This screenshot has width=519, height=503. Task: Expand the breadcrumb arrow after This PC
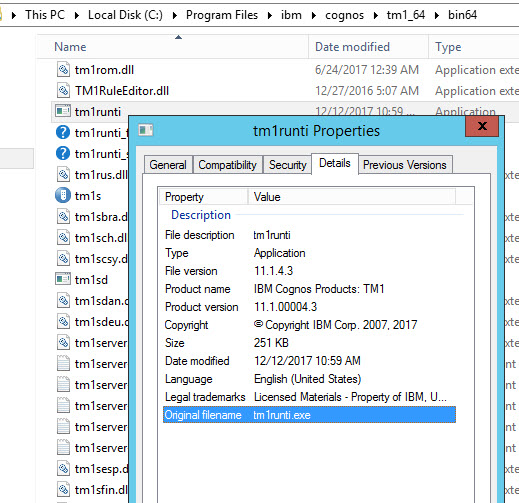point(77,15)
